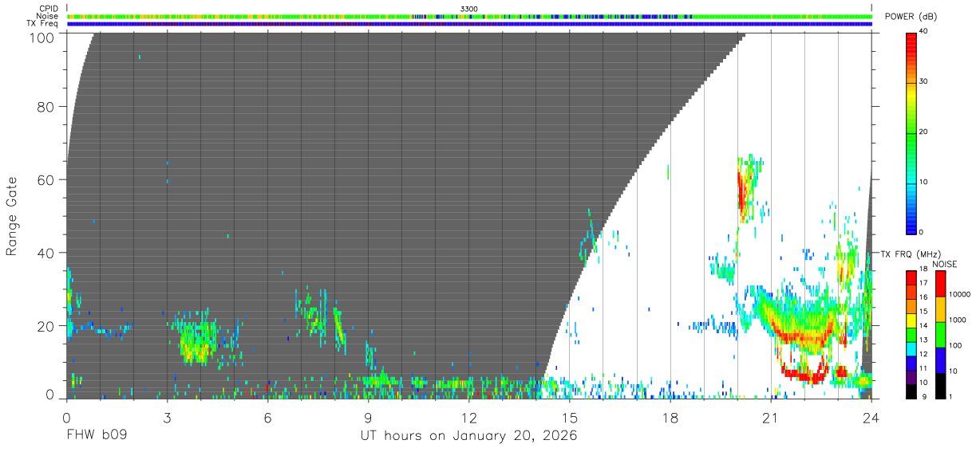Click the TX frequency color legend bar

click(911, 333)
